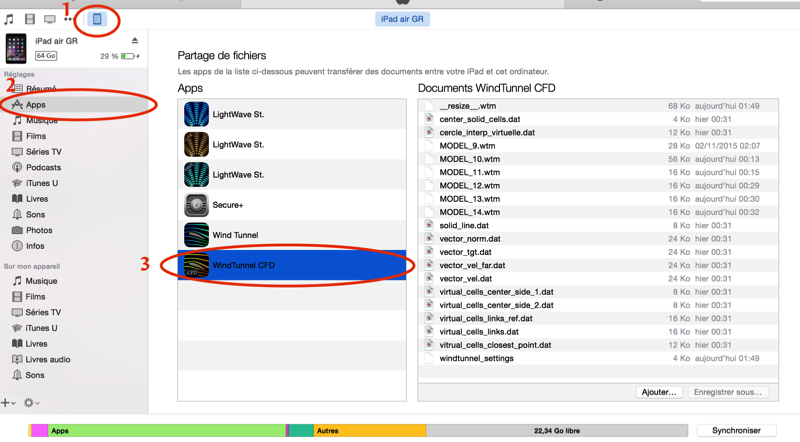This screenshot has width=800, height=442.
Task: Select file windtunnel_settings
Action: [598, 358]
